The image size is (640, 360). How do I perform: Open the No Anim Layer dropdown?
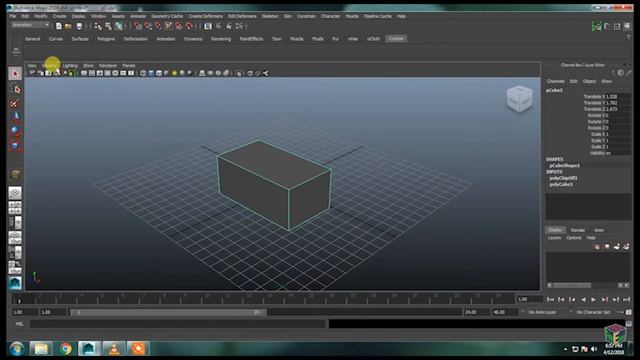(x=542, y=312)
